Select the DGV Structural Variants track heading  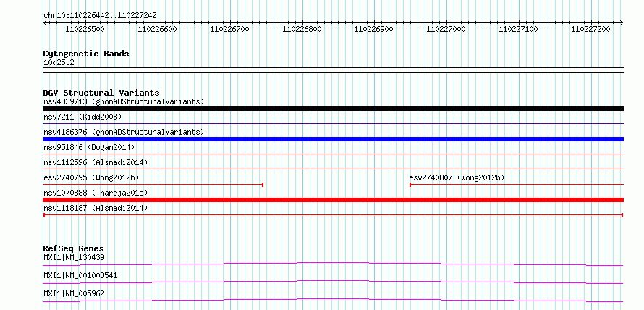(x=101, y=93)
